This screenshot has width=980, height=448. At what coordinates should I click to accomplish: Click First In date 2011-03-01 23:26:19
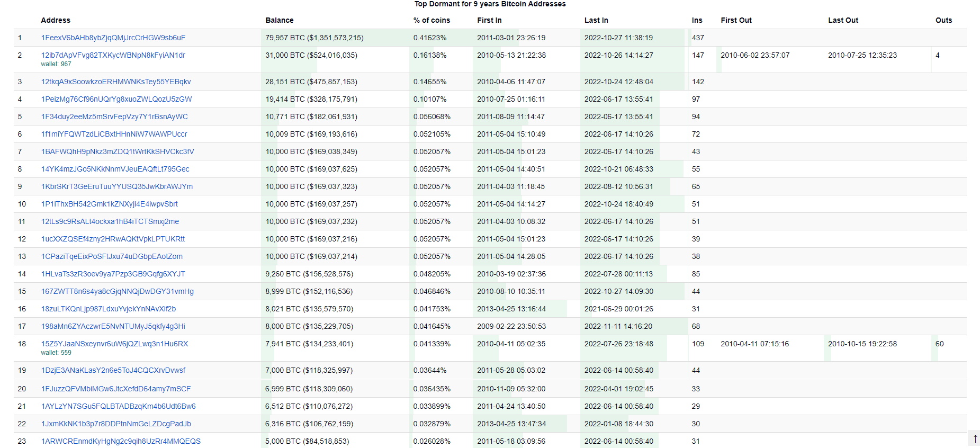pyautogui.click(x=511, y=38)
